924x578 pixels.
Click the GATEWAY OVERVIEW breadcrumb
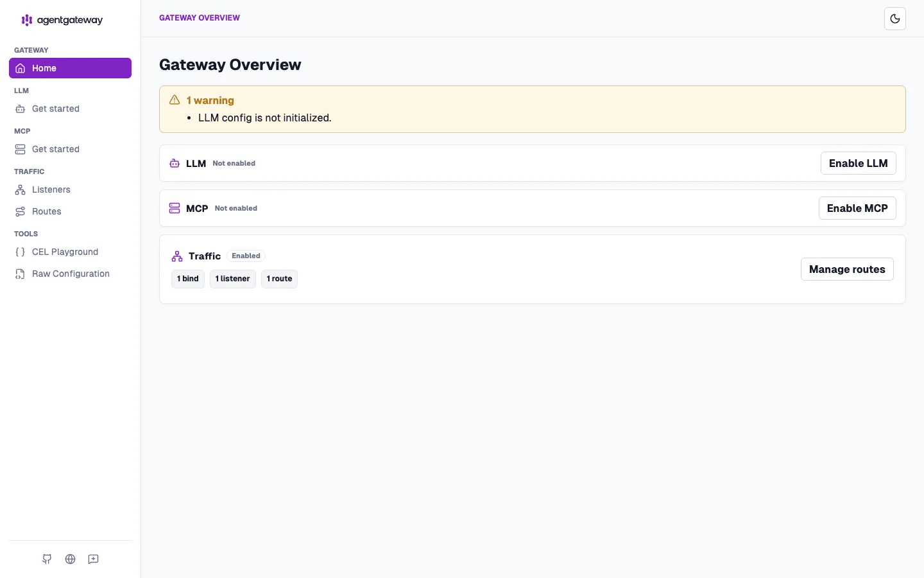tap(200, 18)
